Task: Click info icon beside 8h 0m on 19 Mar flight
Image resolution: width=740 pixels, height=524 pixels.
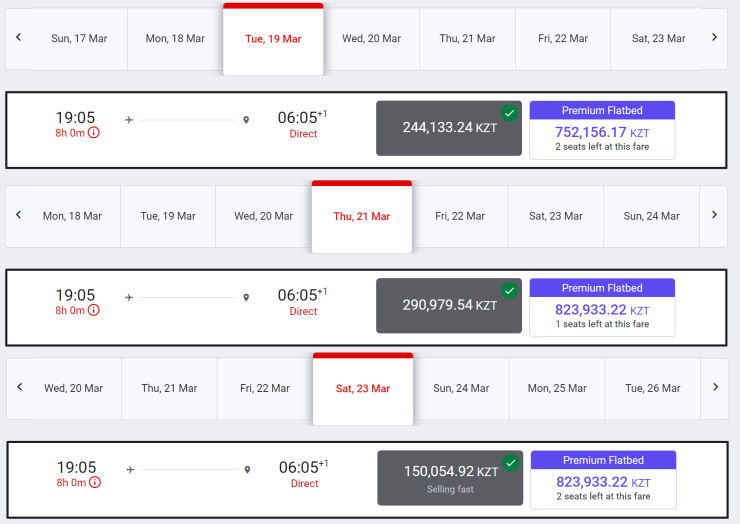Action: click(x=94, y=133)
